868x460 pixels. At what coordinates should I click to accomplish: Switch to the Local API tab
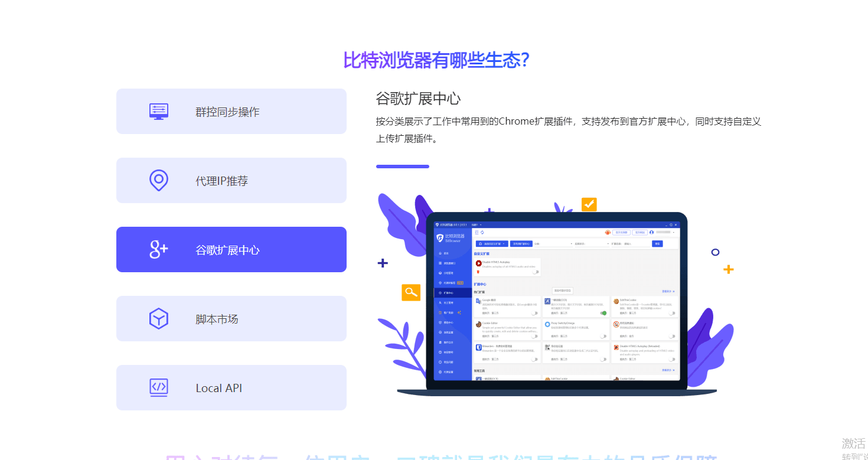[231, 388]
